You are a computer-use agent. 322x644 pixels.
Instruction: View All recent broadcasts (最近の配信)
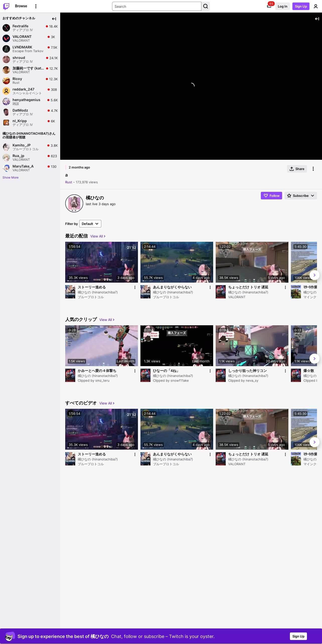pyautogui.click(x=98, y=236)
